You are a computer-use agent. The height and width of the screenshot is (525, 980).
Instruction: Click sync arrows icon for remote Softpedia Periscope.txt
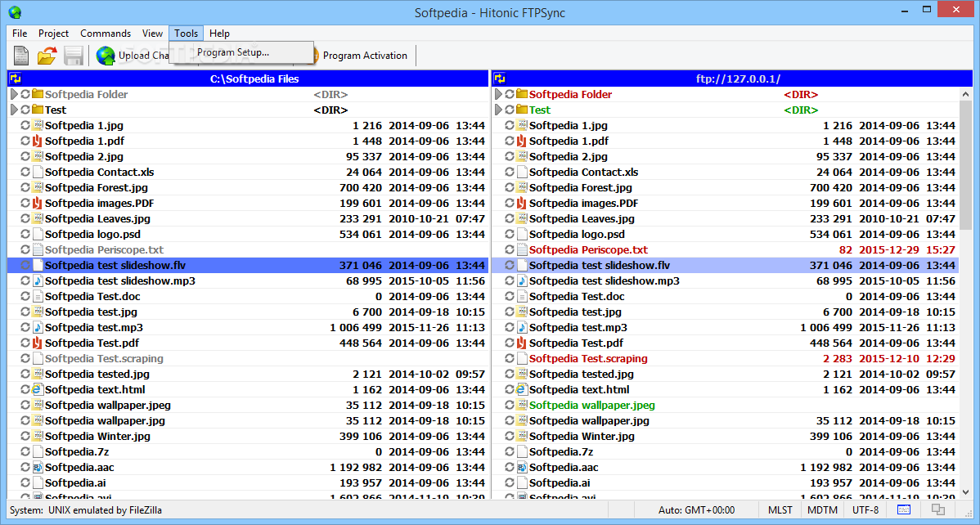510,250
